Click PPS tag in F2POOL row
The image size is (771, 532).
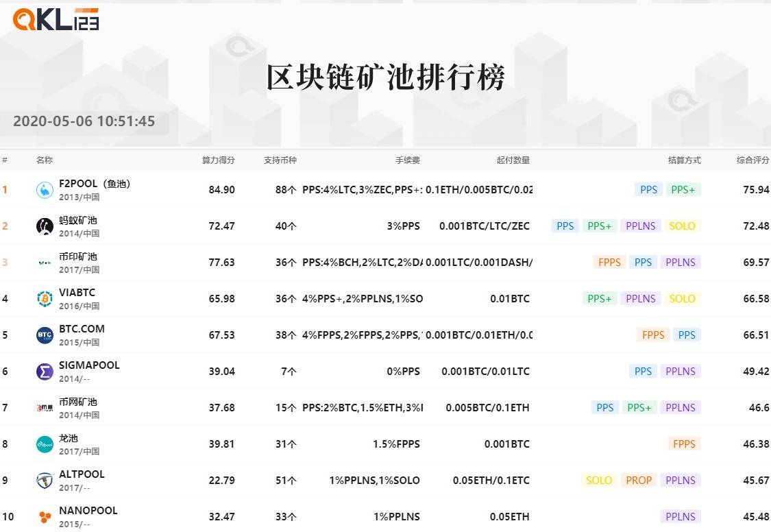(648, 190)
